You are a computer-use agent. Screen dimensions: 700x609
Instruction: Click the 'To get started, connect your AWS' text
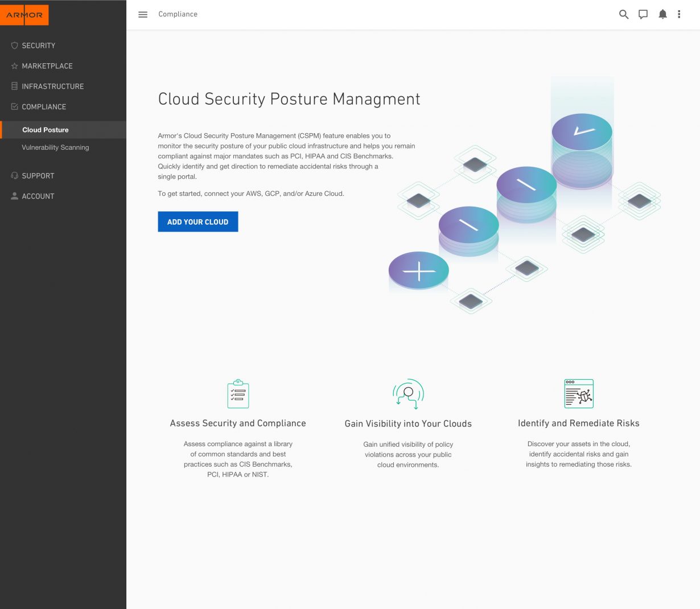click(x=251, y=194)
